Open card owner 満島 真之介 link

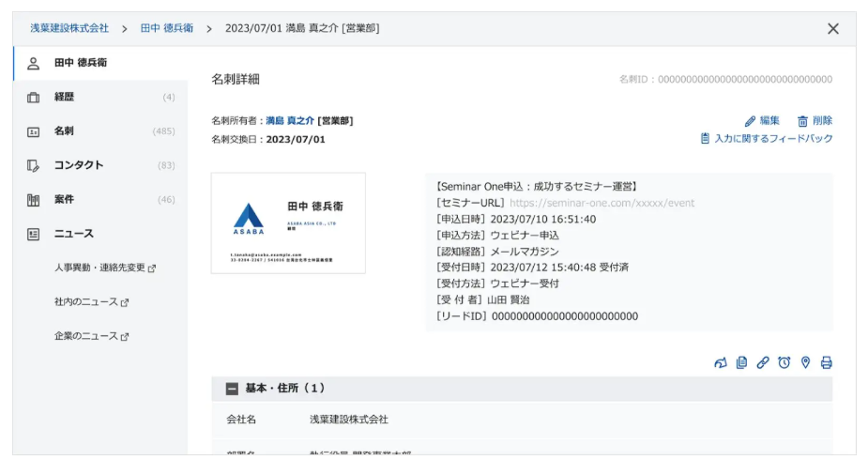pos(290,121)
